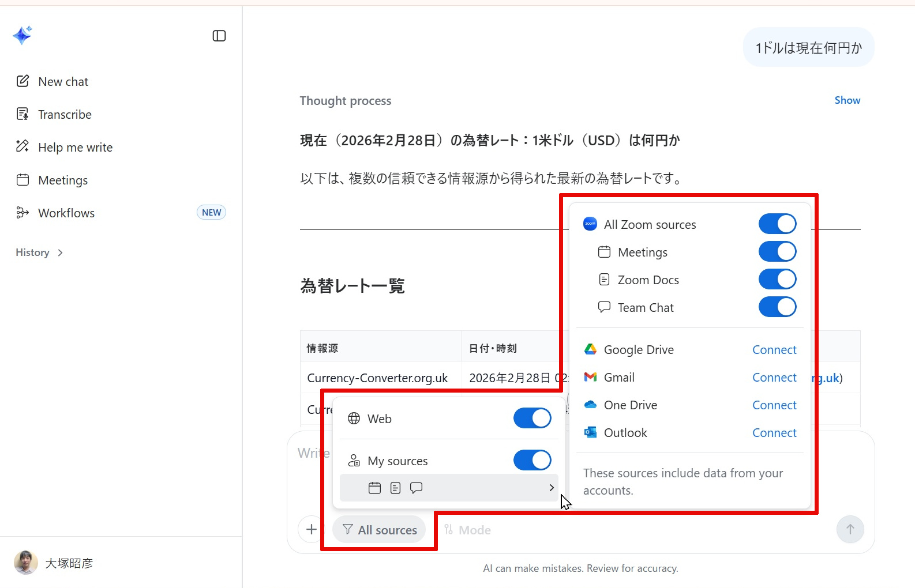Click the Zoom Docs document icon
The height and width of the screenshot is (588, 915).
604,280
